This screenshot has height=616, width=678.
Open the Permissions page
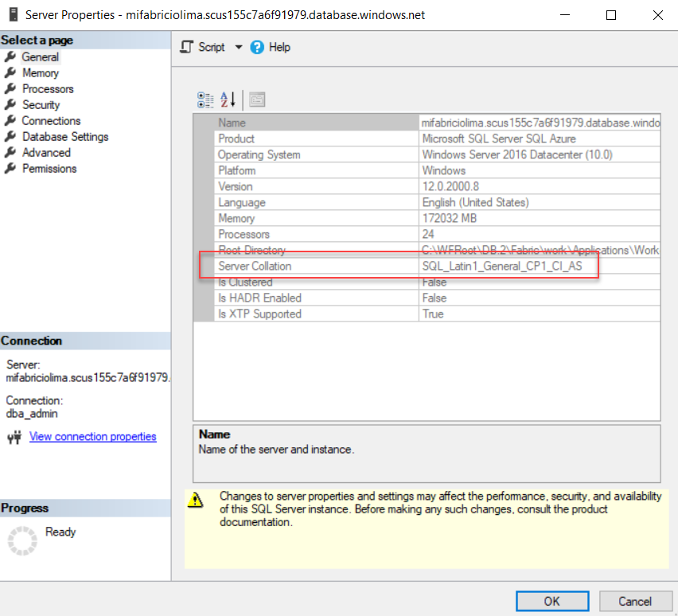49,169
